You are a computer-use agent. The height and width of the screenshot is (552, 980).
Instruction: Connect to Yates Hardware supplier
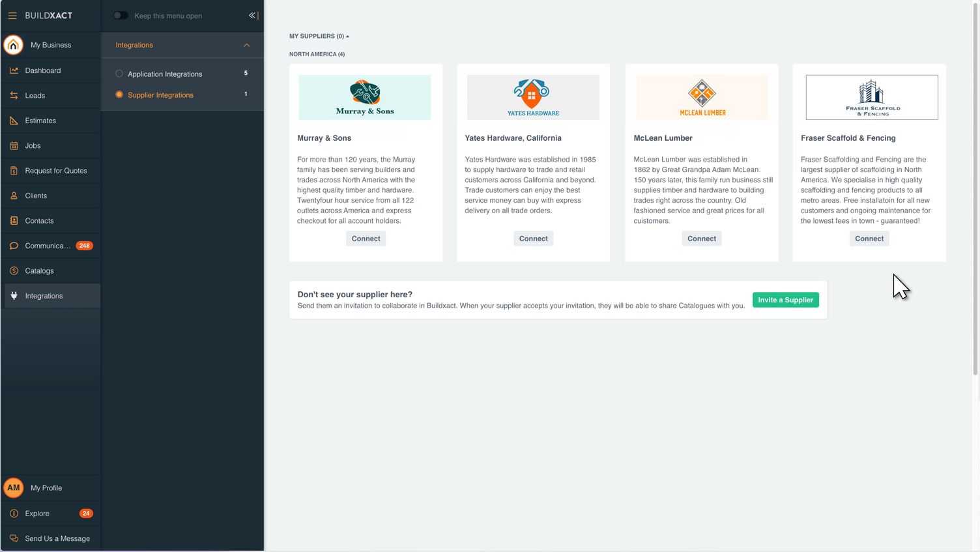pyautogui.click(x=534, y=239)
